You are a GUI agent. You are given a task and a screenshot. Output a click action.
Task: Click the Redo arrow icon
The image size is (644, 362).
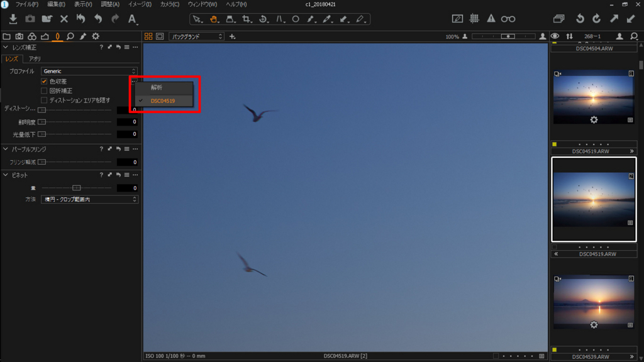pyautogui.click(x=115, y=19)
